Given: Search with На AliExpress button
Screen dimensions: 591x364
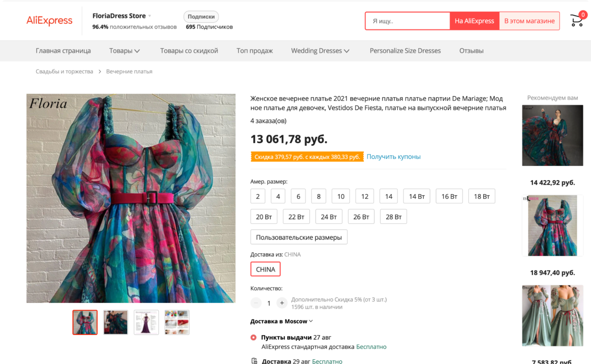Looking at the screenshot, I should pyautogui.click(x=474, y=21).
